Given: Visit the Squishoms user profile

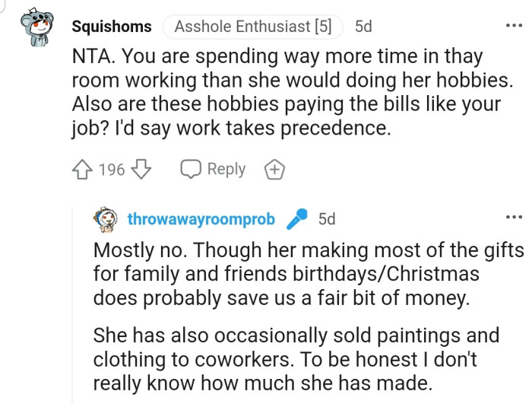Looking at the screenshot, I should [111, 27].
